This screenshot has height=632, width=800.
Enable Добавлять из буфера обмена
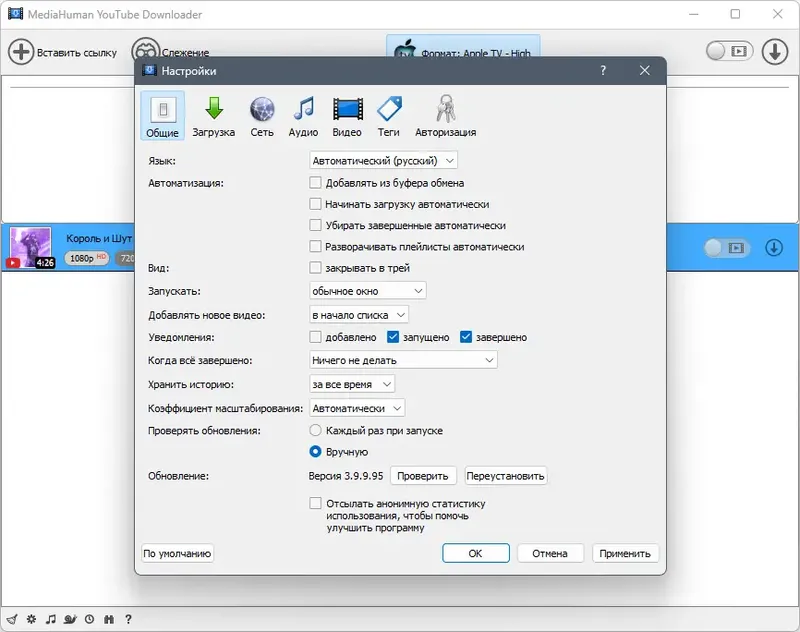pyautogui.click(x=317, y=183)
